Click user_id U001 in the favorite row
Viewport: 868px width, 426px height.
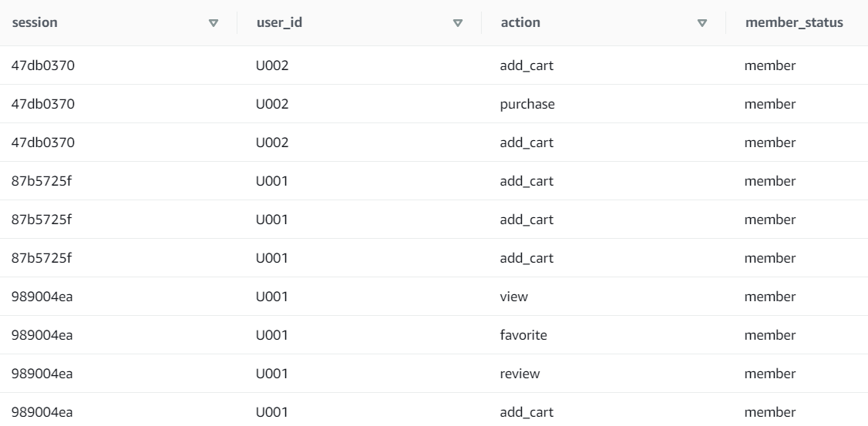point(272,335)
